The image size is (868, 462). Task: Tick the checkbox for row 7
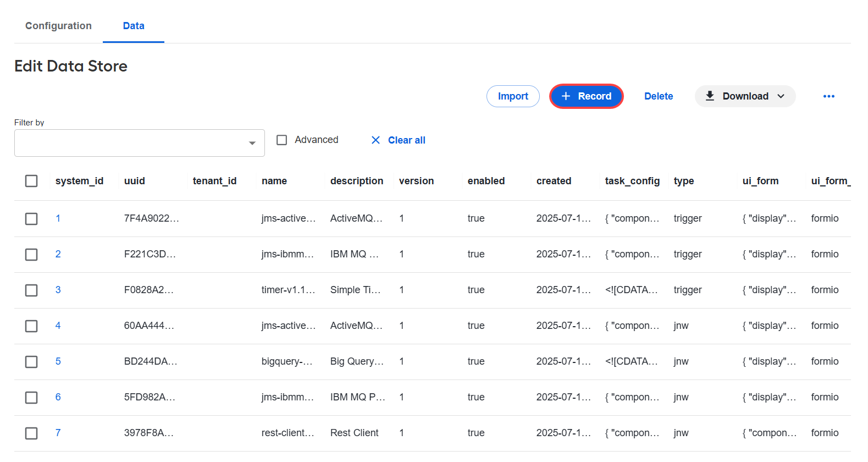(31, 433)
